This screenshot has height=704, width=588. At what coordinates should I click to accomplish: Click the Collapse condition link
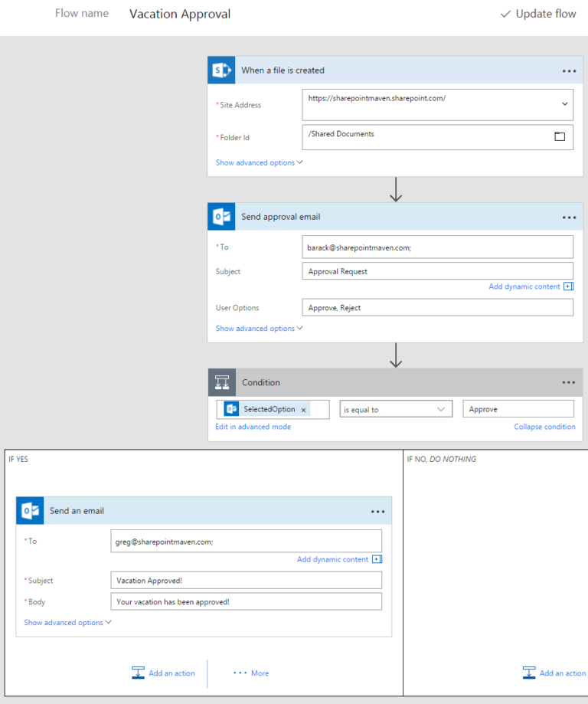[x=544, y=427]
